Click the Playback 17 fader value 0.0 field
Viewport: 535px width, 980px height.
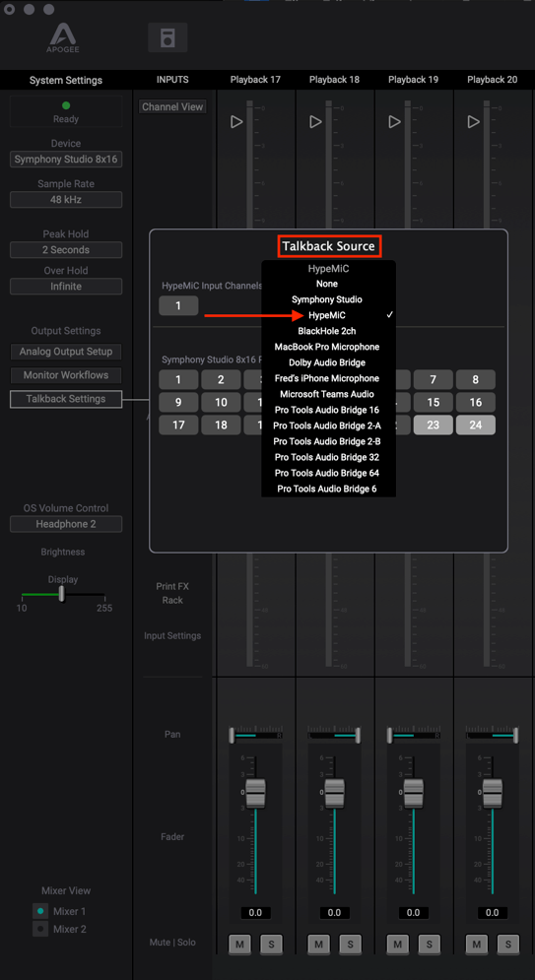(255, 912)
